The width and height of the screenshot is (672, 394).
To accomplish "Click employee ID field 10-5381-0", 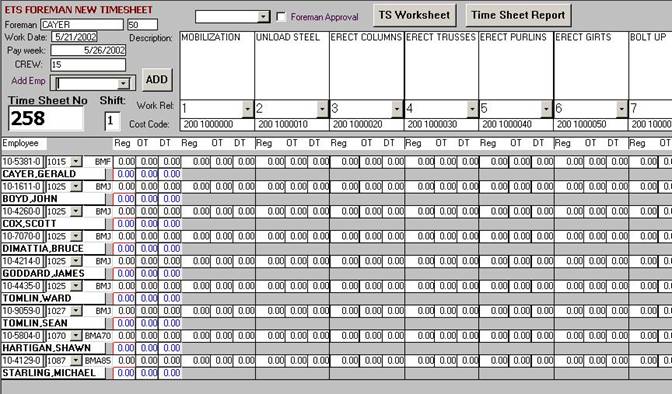I will (22, 162).
